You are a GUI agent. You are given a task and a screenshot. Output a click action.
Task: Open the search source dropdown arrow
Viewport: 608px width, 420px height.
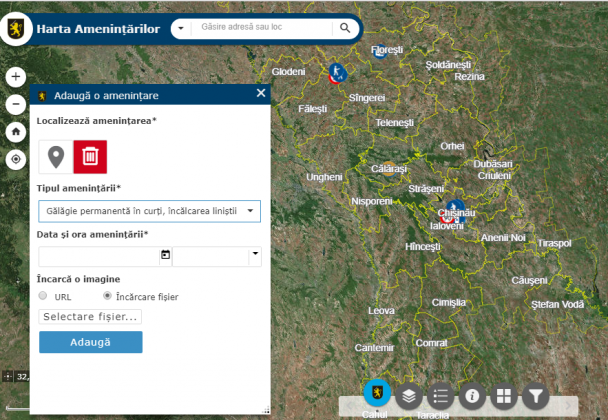point(181,28)
